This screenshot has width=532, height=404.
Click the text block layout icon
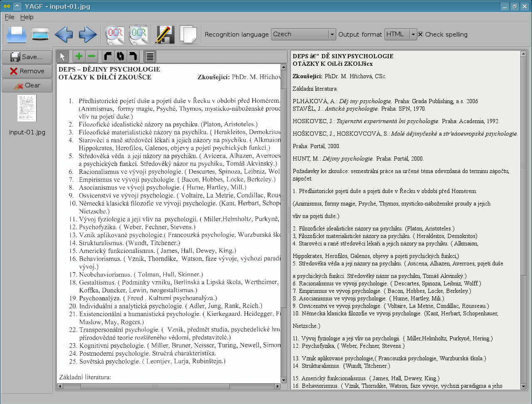[150, 57]
